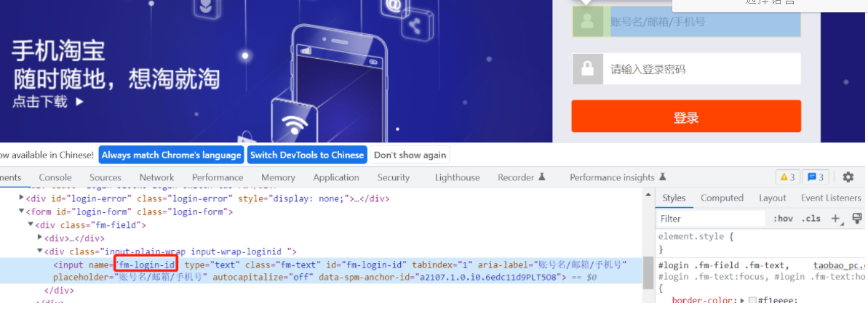
Task: Open DevTools settings gear
Action: [848, 177]
